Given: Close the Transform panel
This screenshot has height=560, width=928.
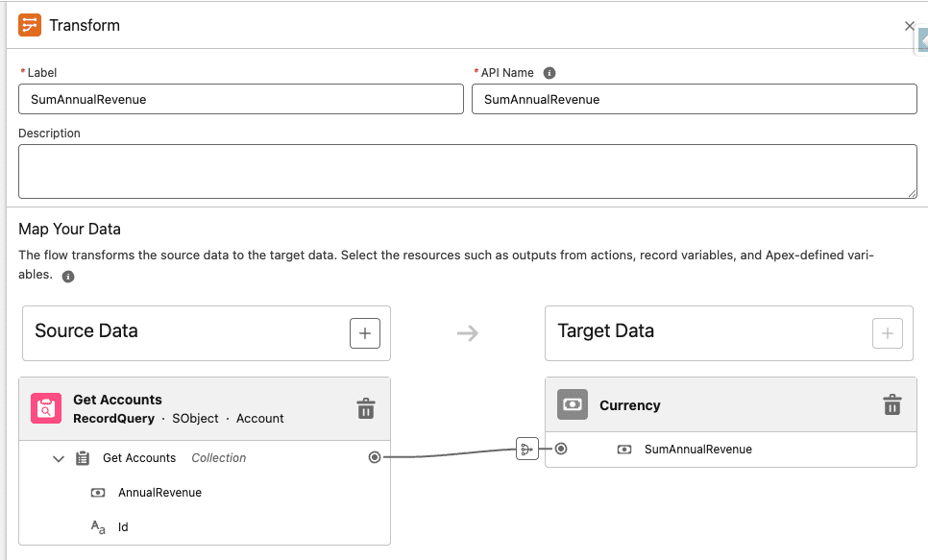Looking at the screenshot, I should click(909, 26).
